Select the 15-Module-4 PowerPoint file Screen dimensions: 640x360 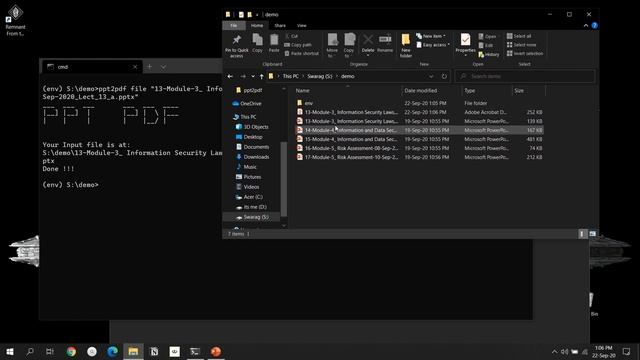(x=419, y=139)
